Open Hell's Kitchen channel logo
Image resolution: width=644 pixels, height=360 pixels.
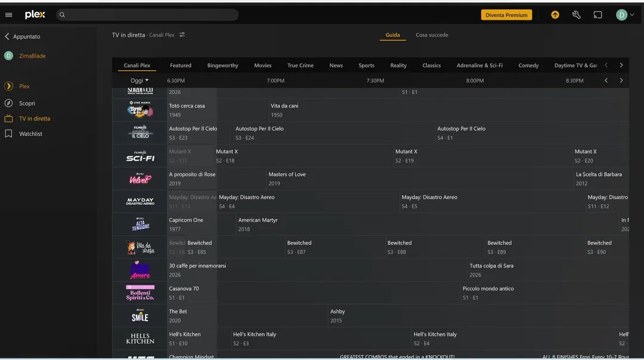140,338
